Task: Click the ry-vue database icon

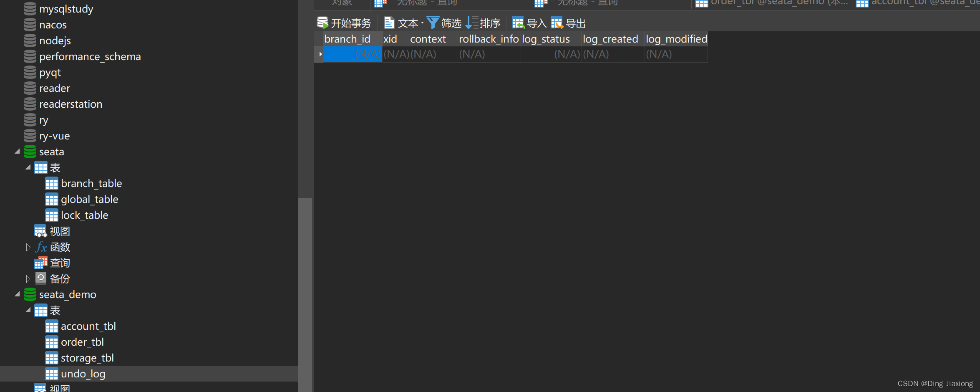Action: point(30,136)
